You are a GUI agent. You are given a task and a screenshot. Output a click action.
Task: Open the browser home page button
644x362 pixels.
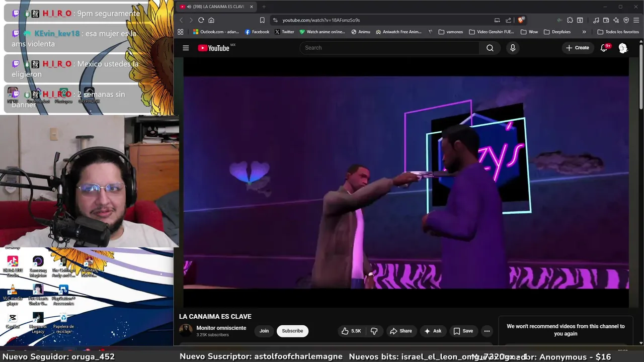211,20
